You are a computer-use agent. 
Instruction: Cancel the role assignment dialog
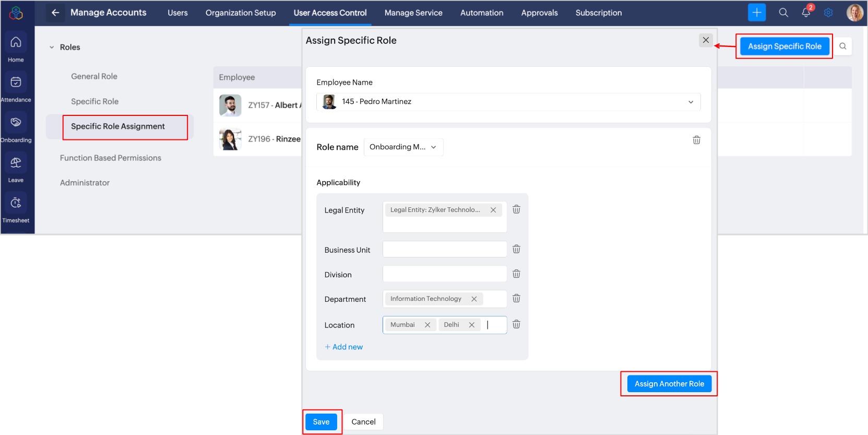click(x=363, y=422)
